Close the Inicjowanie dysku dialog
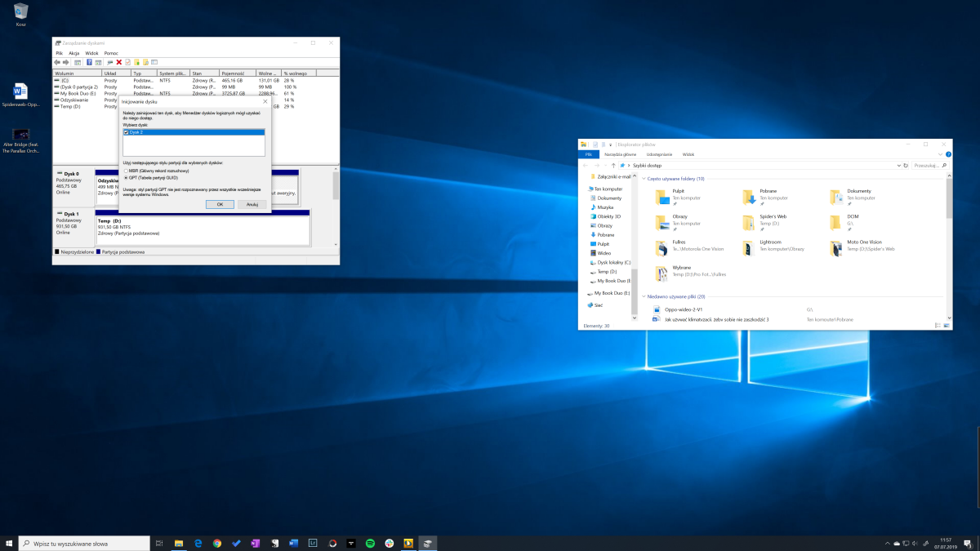The height and width of the screenshot is (551, 980). point(265,101)
